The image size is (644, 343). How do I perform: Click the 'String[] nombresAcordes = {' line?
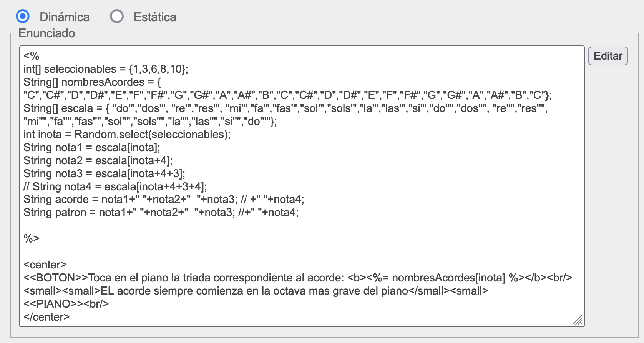92,82
